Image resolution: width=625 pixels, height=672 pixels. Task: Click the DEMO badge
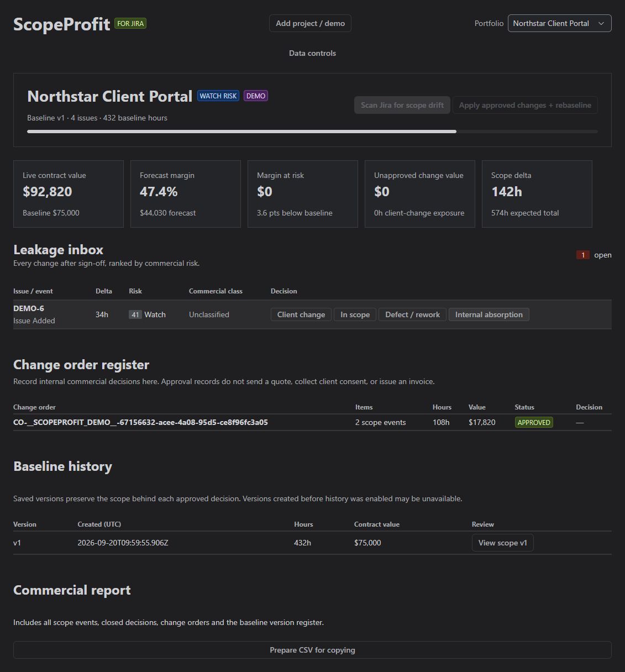tap(256, 96)
